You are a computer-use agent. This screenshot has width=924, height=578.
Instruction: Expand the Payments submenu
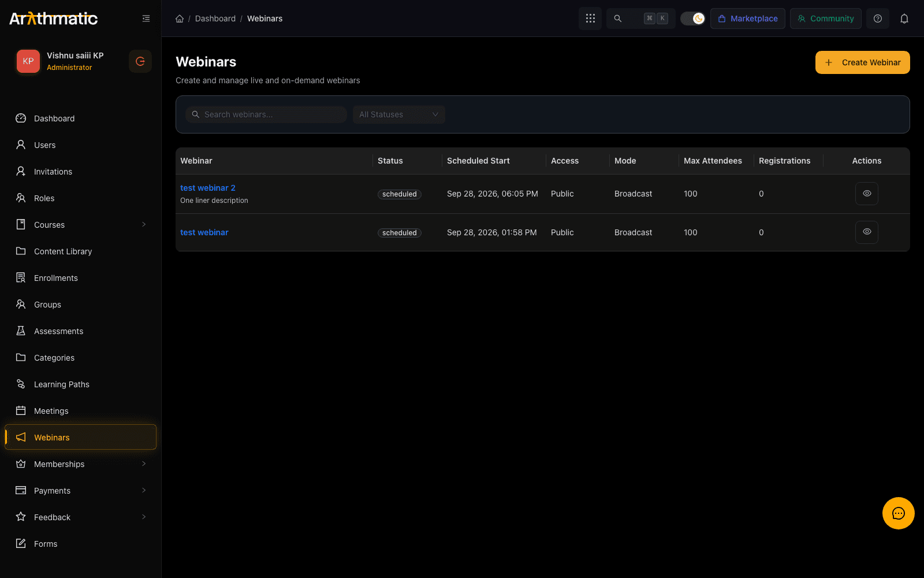[x=144, y=491]
